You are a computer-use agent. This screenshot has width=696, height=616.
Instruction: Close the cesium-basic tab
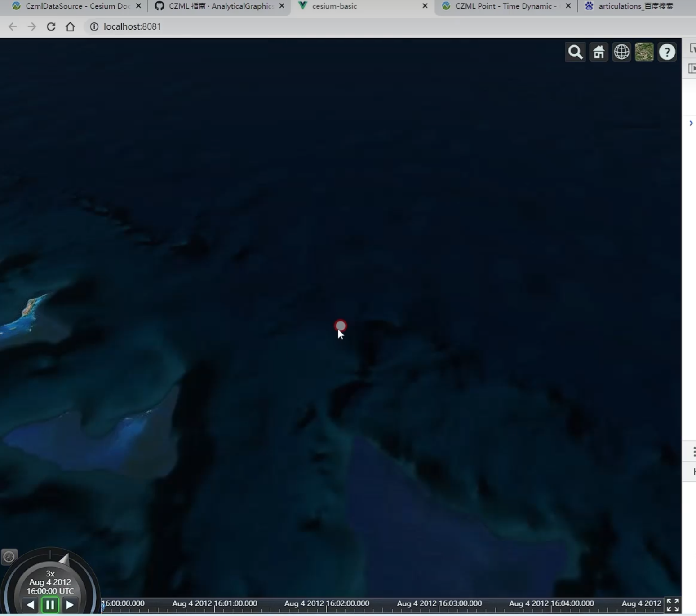pyautogui.click(x=425, y=6)
